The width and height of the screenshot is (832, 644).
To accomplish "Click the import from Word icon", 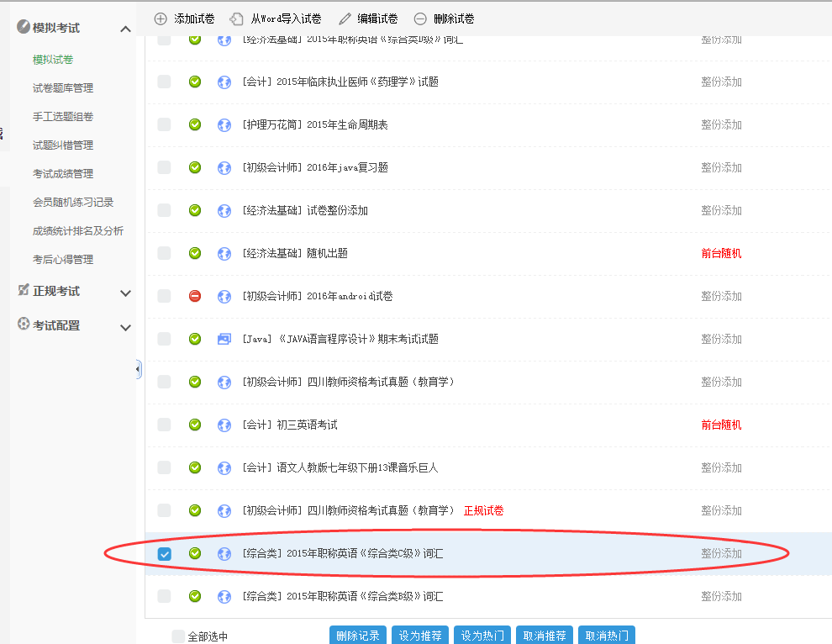I will coord(237,18).
